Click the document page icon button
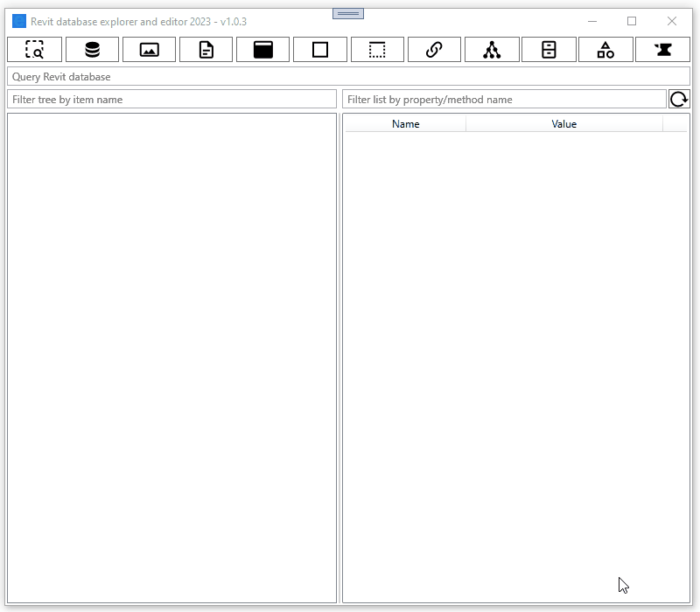 [x=206, y=50]
